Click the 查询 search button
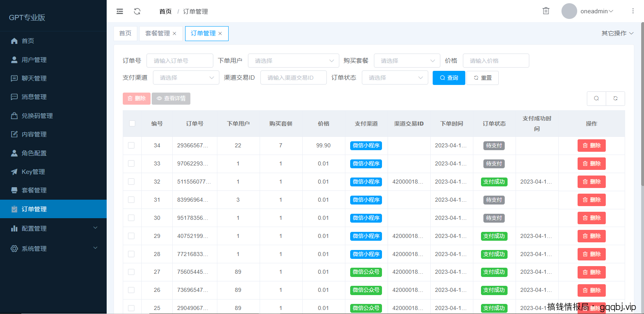The width and height of the screenshot is (644, 314). (449, 78)
